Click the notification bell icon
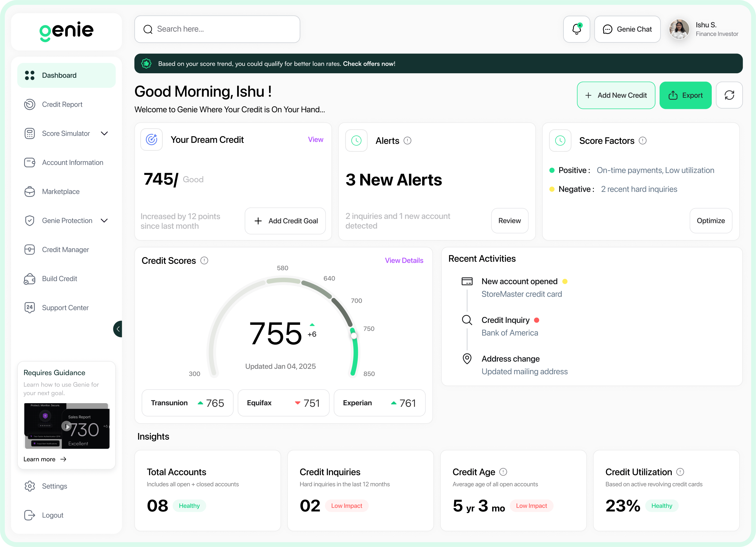The width and height of the screenshot is (756, 547). coord(576,29)
